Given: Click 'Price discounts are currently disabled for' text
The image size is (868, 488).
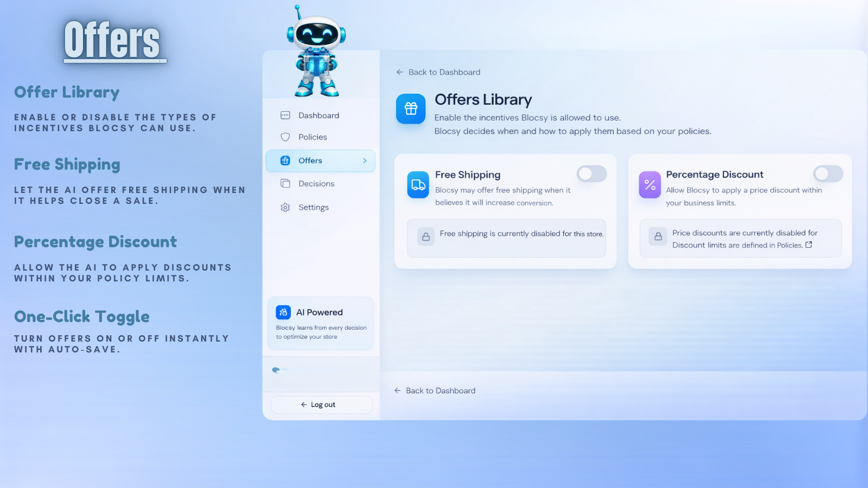Looking at the screenshot, I should pyautogui.click(x=745, y=233).
